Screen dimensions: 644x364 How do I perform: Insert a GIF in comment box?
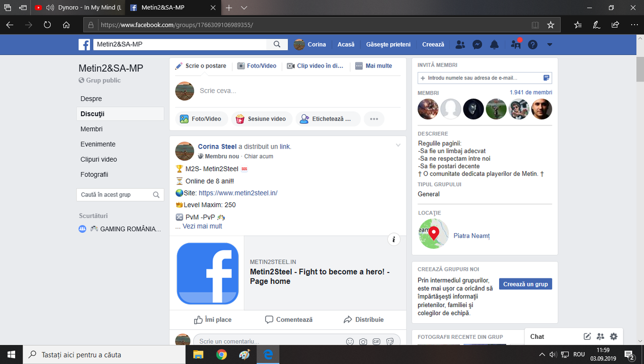(x=376, y=341)
